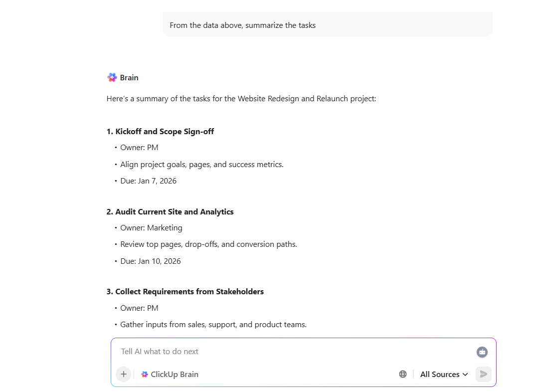This screenshot has height=392, width=534.
Task: Click the plus attach button
Action: tap(124, 374)
